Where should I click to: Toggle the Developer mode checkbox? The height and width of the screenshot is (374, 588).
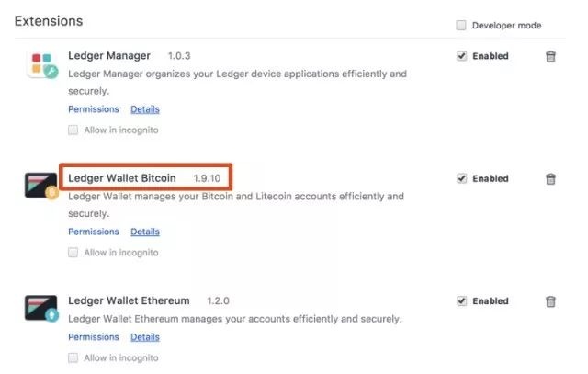[x=461, y=26]
